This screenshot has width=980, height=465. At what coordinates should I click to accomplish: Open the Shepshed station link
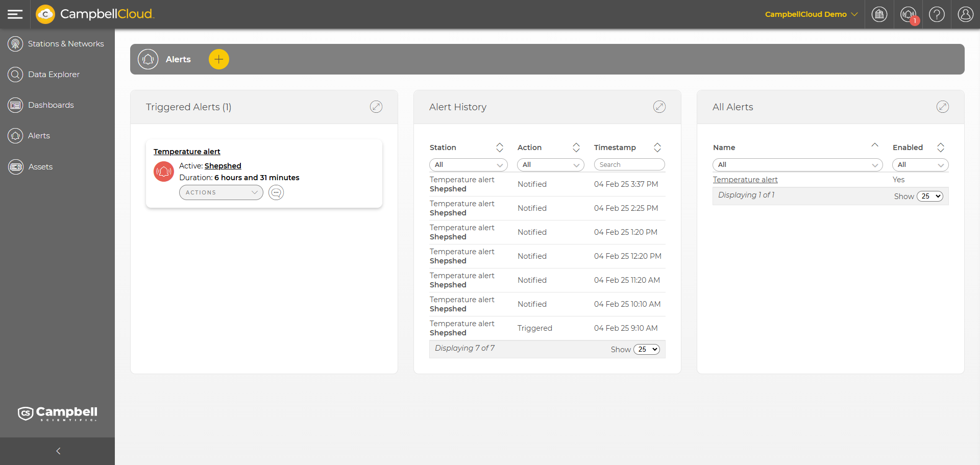click(x=223, y=166)
